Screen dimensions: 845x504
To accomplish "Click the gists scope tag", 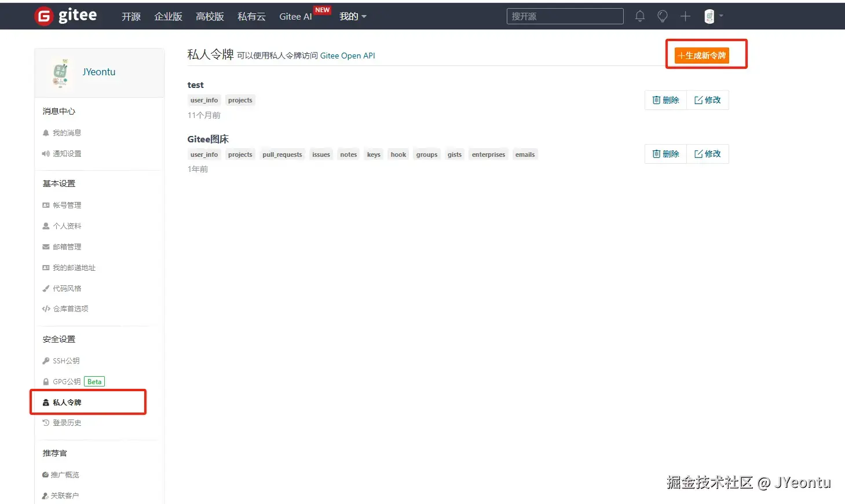I will (455, 154).
